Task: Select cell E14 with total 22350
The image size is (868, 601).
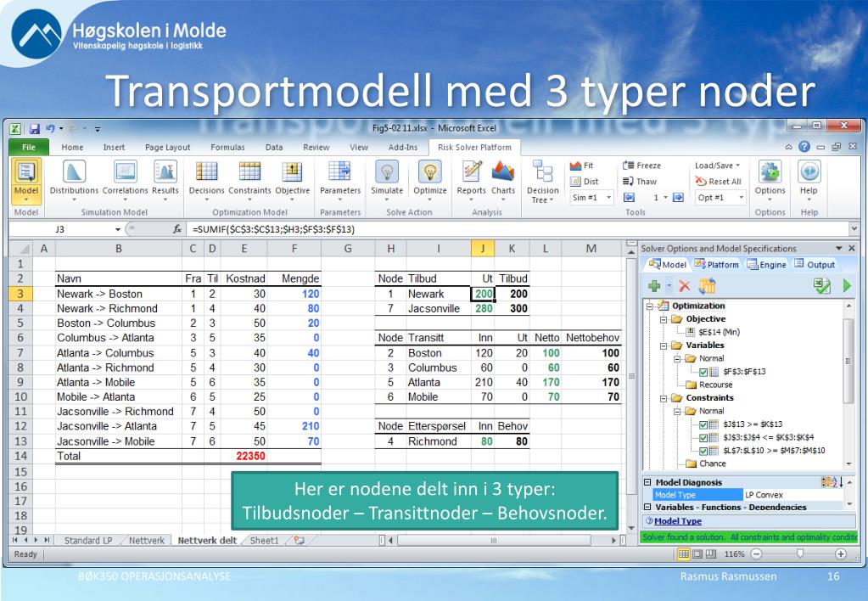Action: click(244, 457)
